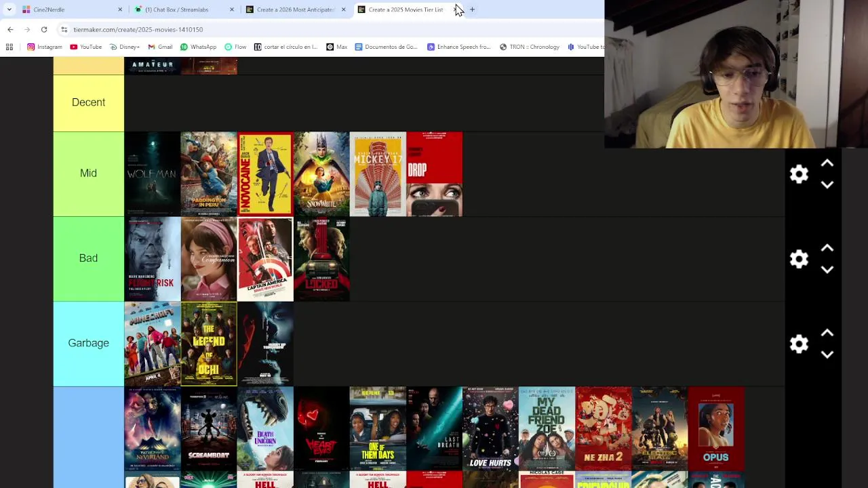Viewport: 868px width, 488px height.
Task: Close the 2026 Most Anticipated tab
Action: point(343,9)
